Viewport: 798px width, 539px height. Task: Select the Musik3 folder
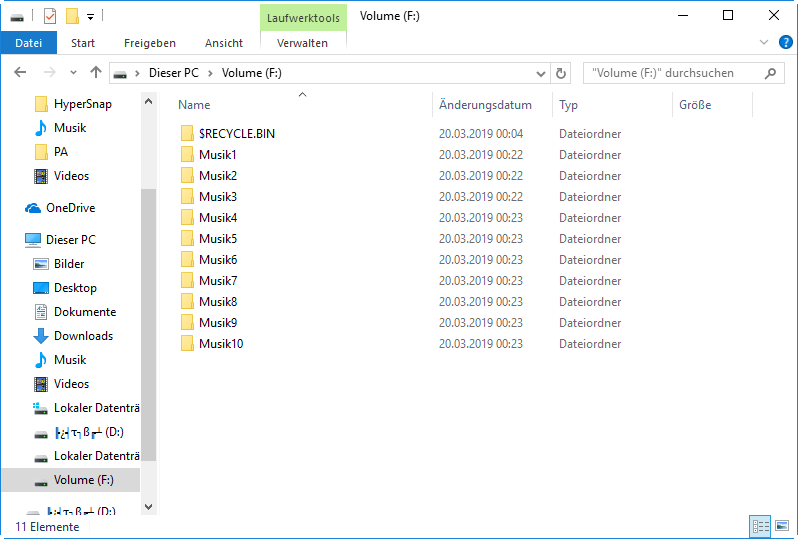pyautogui.click(x=209, y=196)
